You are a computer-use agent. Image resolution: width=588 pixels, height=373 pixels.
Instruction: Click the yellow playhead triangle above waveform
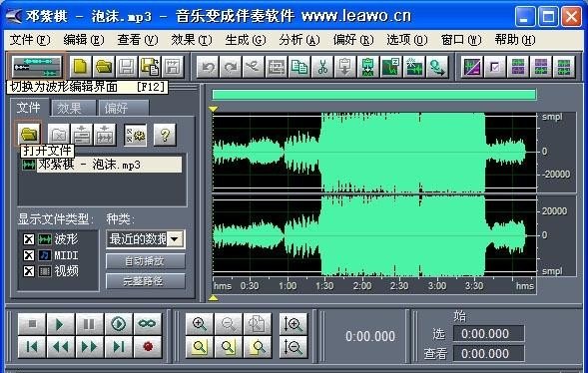(x=213, y=109)
